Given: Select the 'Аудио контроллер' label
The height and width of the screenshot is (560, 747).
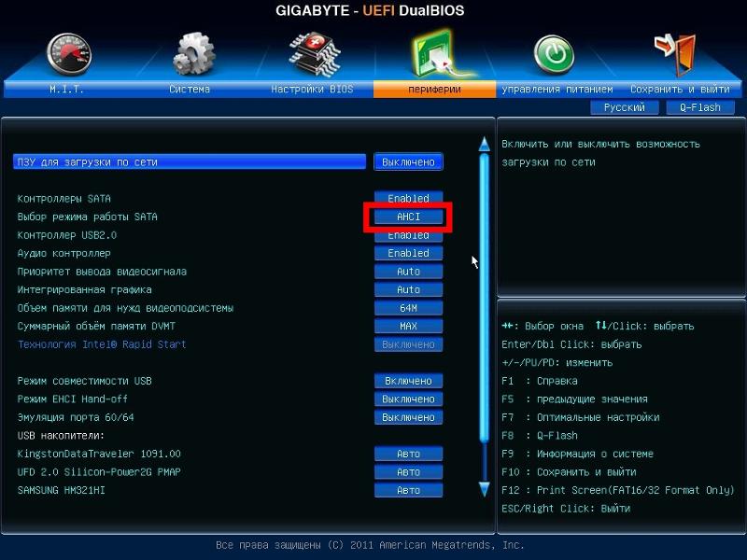Looking at the screenshot, I should 63,253.
